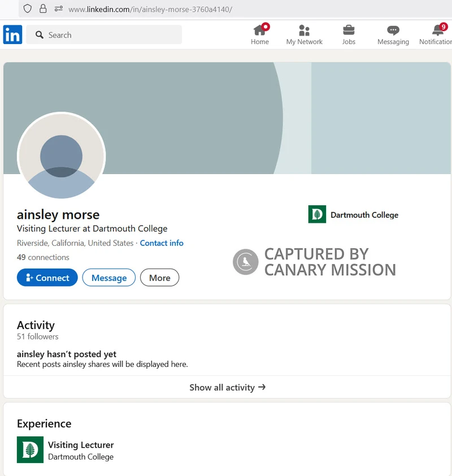Open the Messaging chat icon
The width and height of the screenshot is (452, 476).
click(393, 31)
